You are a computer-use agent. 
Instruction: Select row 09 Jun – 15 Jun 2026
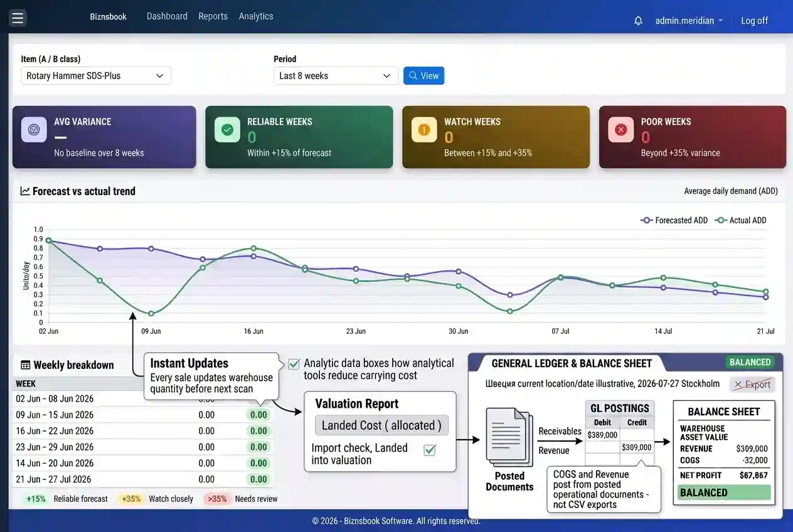tap(143, 415)
